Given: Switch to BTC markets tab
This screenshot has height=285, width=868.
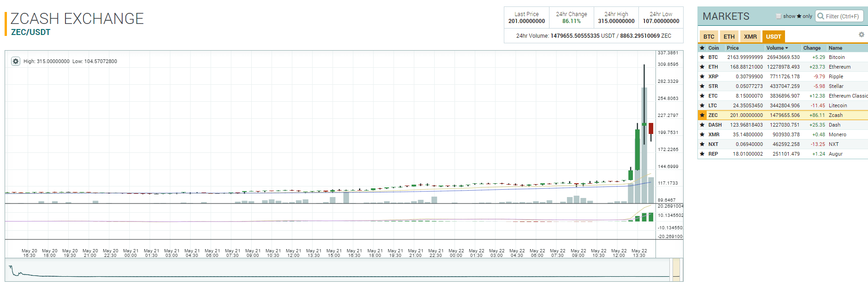Looking at the screenshot, I should pos(709,37).
